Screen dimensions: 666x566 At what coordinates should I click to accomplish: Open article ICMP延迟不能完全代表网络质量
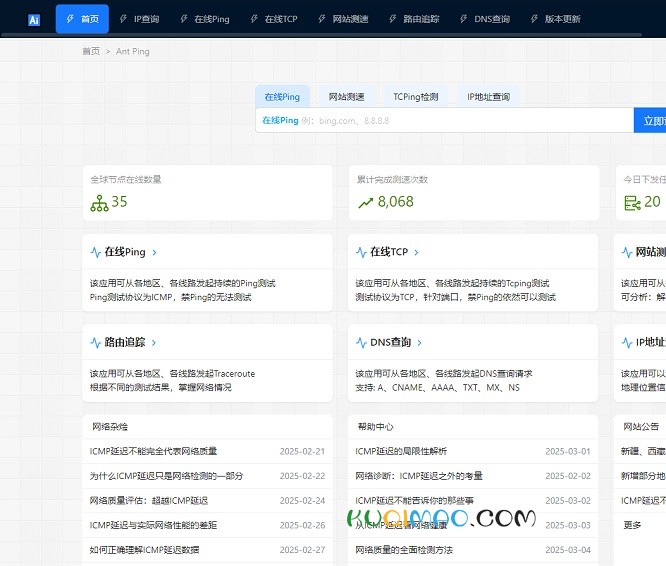point(153,451)
